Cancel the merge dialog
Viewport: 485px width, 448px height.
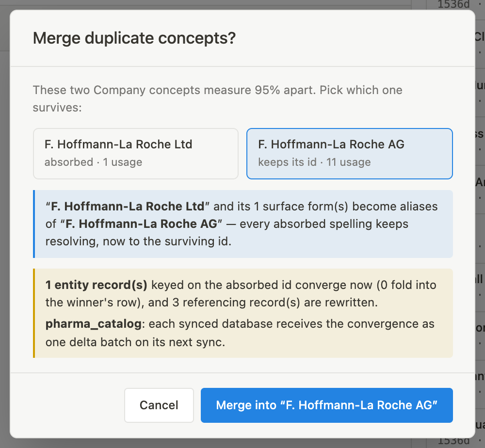click(159, 405)
